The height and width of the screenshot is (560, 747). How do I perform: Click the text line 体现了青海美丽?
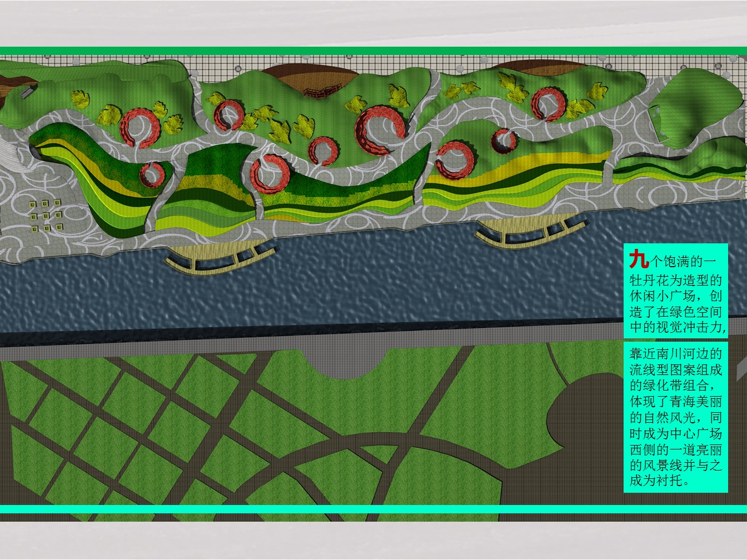[676, 401]
